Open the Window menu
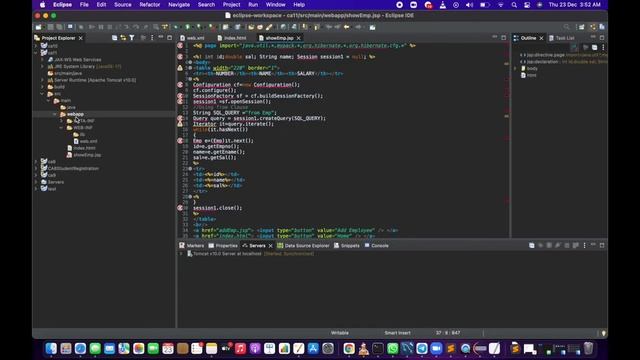The width and height of the screenshot is (640, 360). coord(276,4)
